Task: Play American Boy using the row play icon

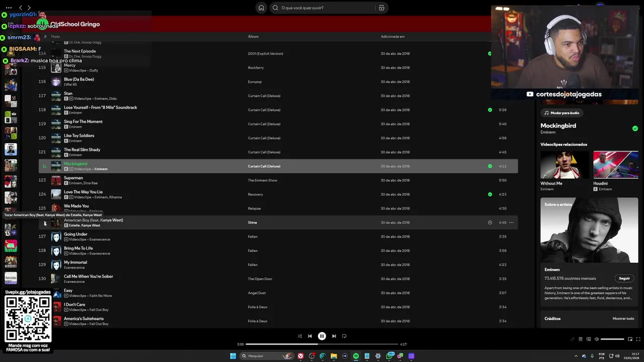Action: [44, 223]
